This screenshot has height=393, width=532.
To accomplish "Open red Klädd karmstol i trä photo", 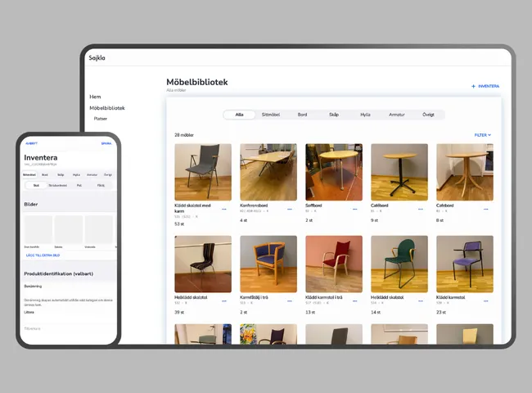I will [x=334, y=264].
